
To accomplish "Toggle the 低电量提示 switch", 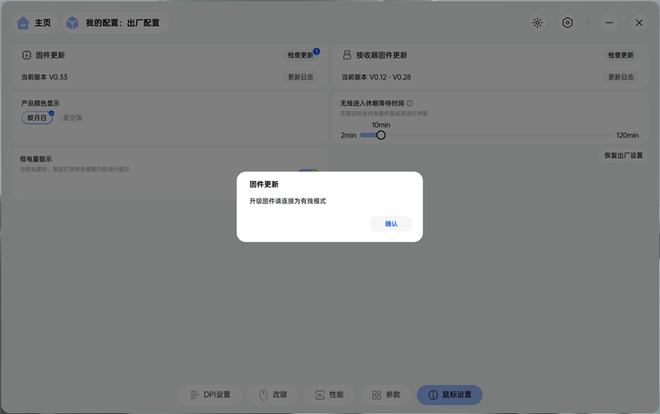I will [307, 172].
